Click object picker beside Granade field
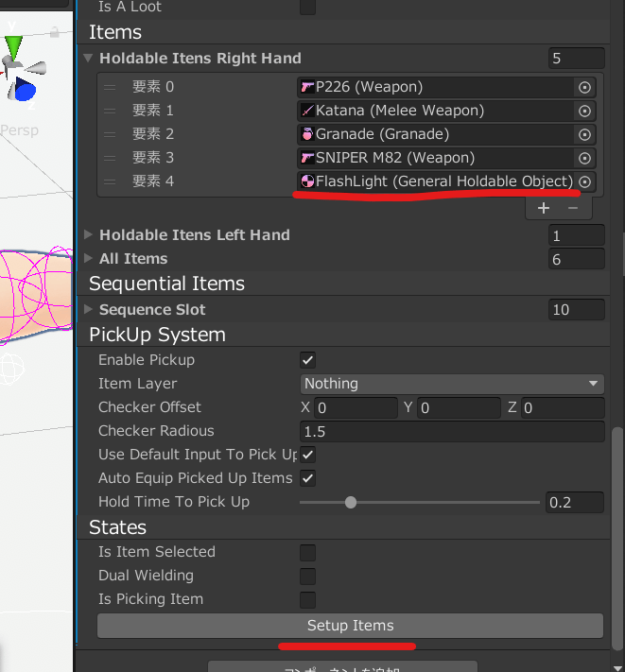Viewport: 625px width, 672px height. click(x=584, y=134)
